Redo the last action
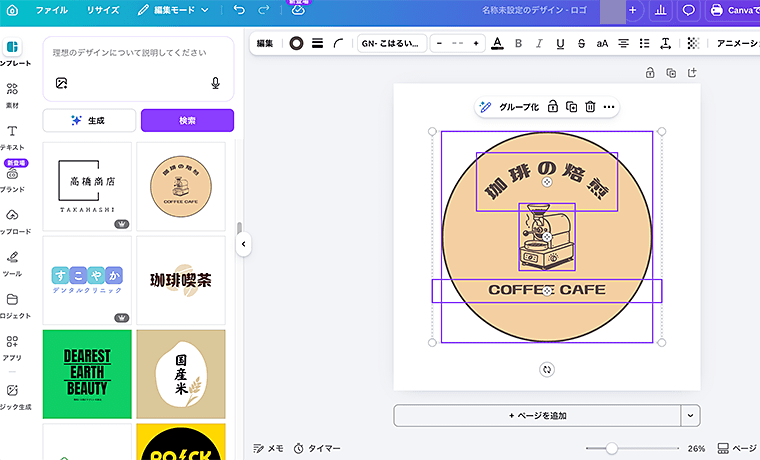The image size is (760, 460). coord(263,10)
